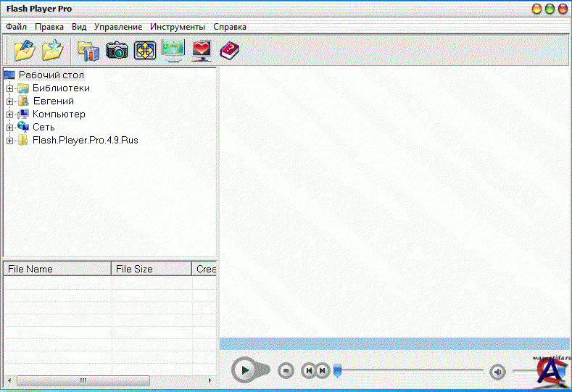
Task: Click the folder with files toolbar icon
Action: click(88, 50)
